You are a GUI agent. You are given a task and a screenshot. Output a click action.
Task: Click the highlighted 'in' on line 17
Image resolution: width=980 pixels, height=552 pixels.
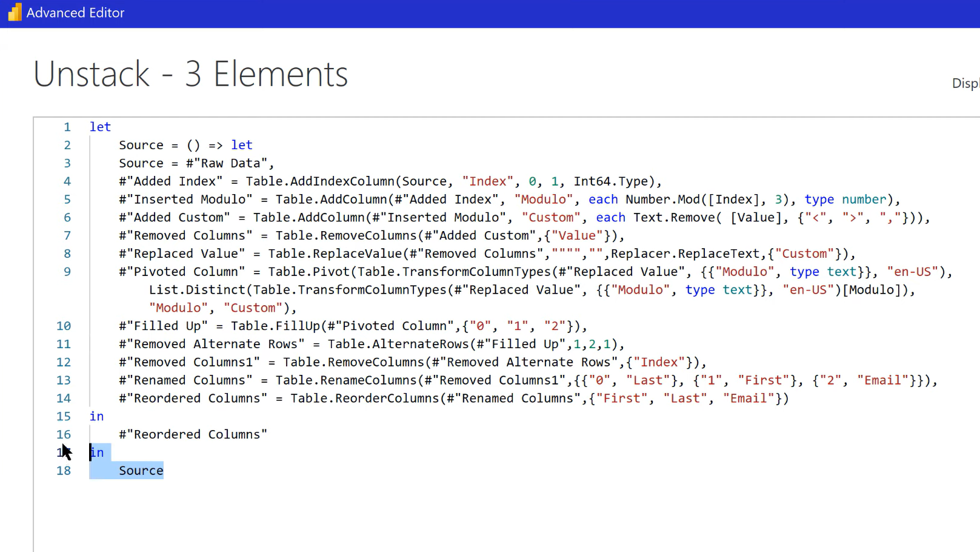(x=97, y=453)
